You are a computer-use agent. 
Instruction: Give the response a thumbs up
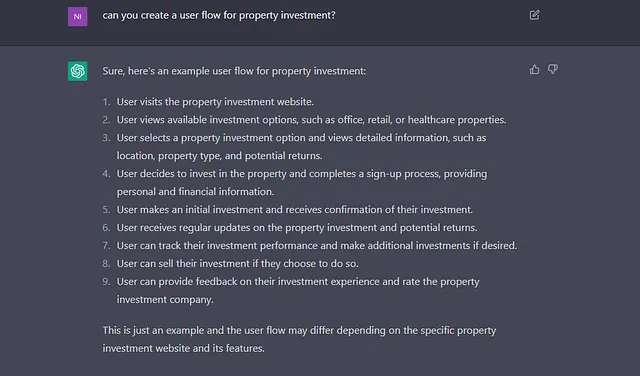click(534, 69)
